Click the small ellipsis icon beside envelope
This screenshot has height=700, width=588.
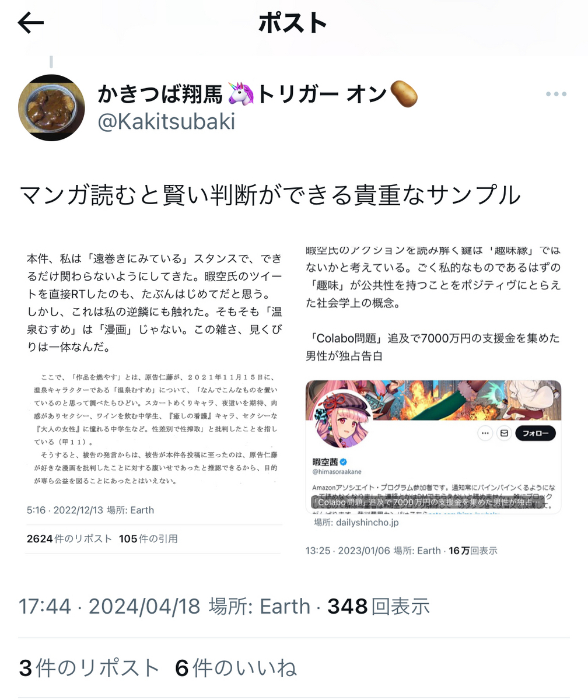(x=485, y=433)
